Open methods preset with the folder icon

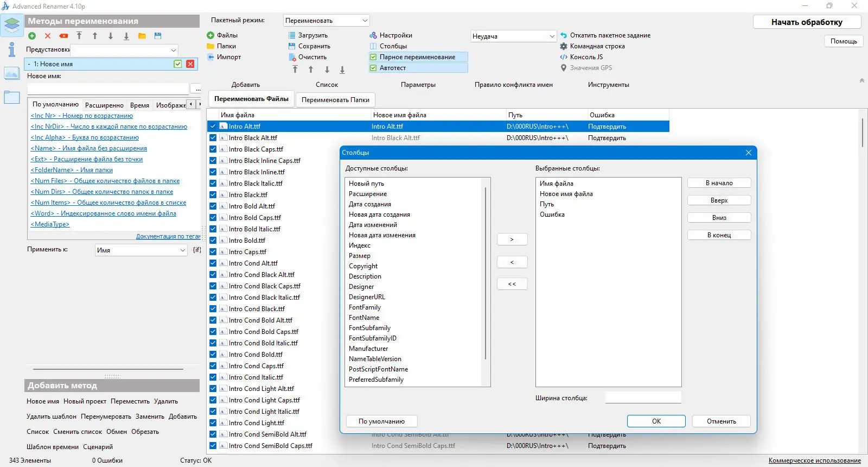click(142, 36)
